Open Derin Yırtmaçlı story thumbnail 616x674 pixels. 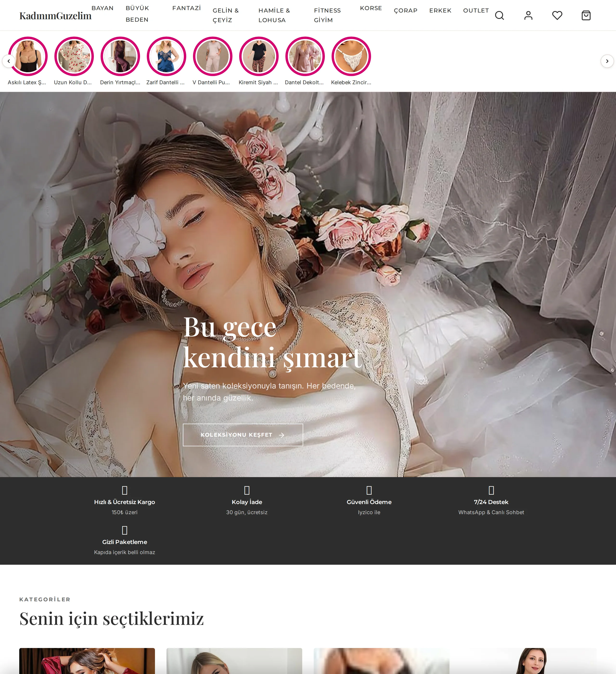pos(120,56)
